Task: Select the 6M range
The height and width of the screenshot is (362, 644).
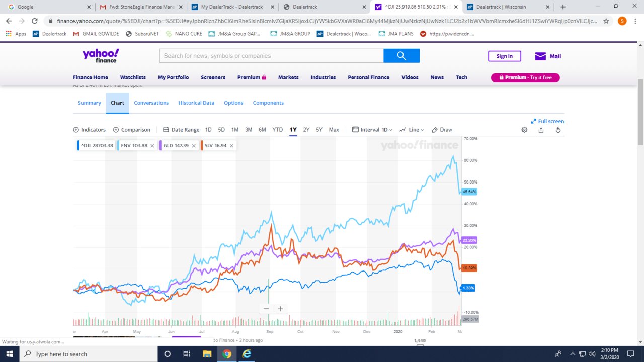Action: point(262,130)
